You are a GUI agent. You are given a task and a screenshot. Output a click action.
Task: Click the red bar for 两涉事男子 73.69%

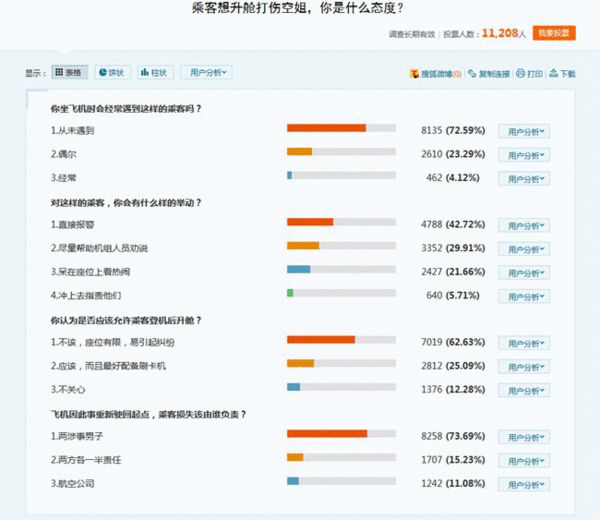click(327, 434)
